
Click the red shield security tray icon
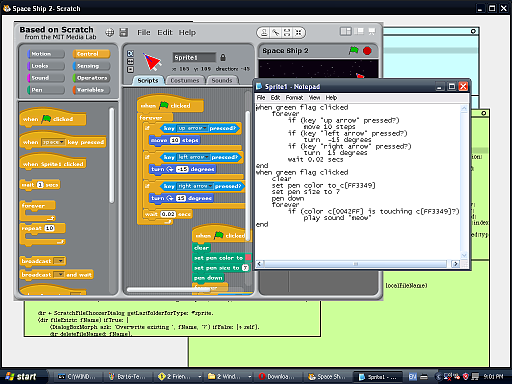coord(466,377)
